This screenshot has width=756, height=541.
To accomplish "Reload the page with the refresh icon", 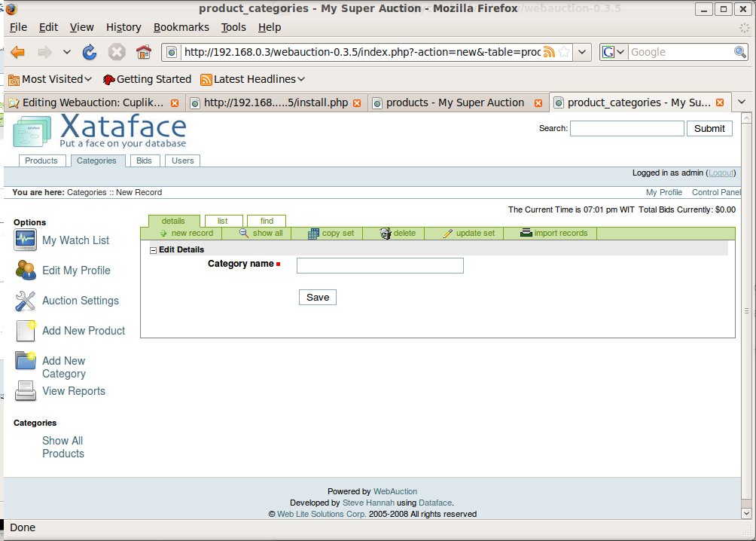I will [90, 52].
